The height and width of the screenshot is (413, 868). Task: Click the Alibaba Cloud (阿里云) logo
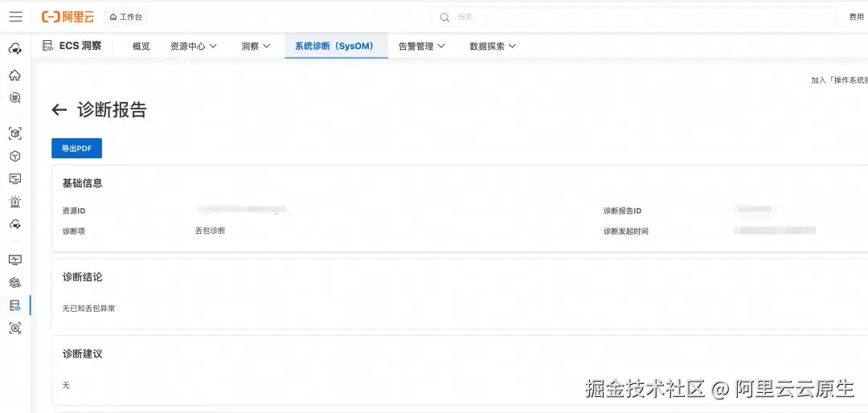(68, 17)
